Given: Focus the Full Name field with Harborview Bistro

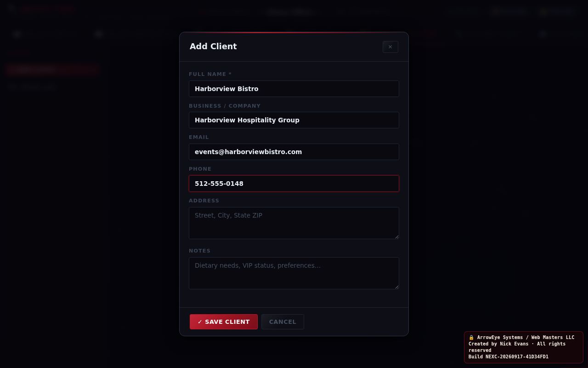Looking at the screenshot, I should tap(294, 89).
